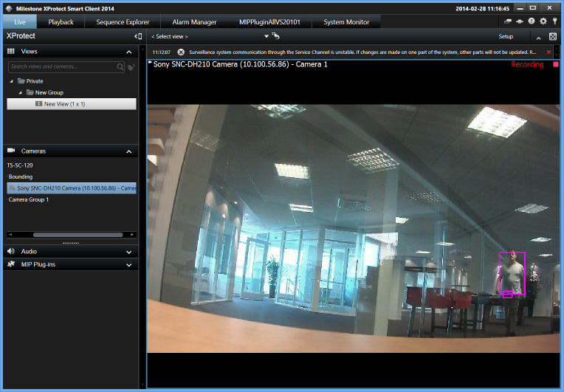Click the date and time display in title bar
The height and width of the screenshot is (392, 564).
(482, 9)
